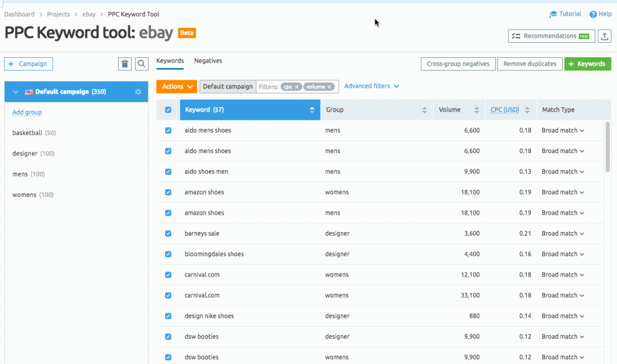Sort by Volume column arrows
Screen dimensions: 617x364
click(477, 110)
